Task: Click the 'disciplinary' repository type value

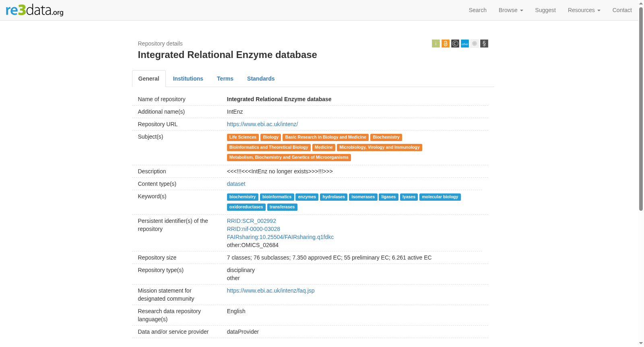Action: coord(241,270)
